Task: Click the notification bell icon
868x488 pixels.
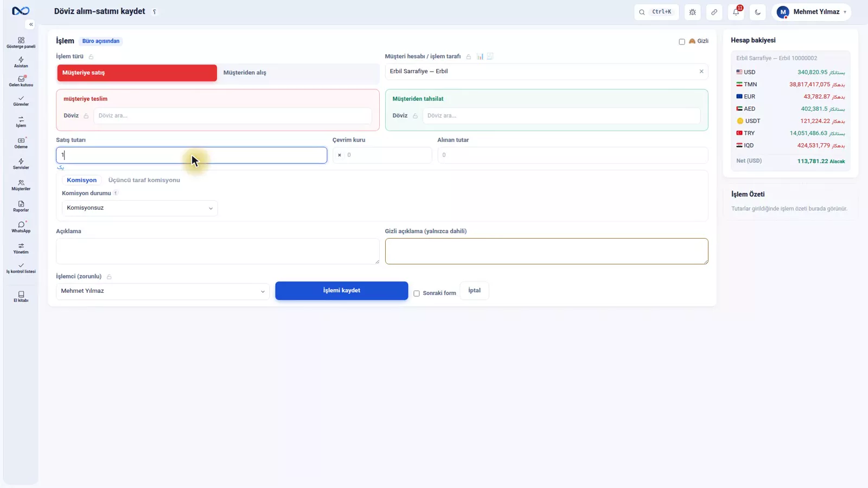Action: (736, 12)
